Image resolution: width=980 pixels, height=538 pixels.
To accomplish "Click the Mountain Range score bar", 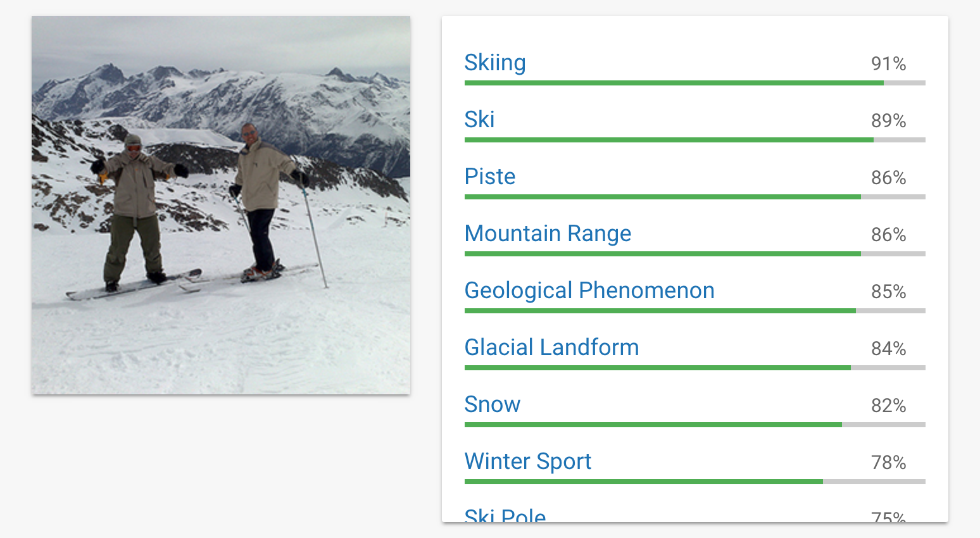I will pyautogui.click(x=694, y=254).
